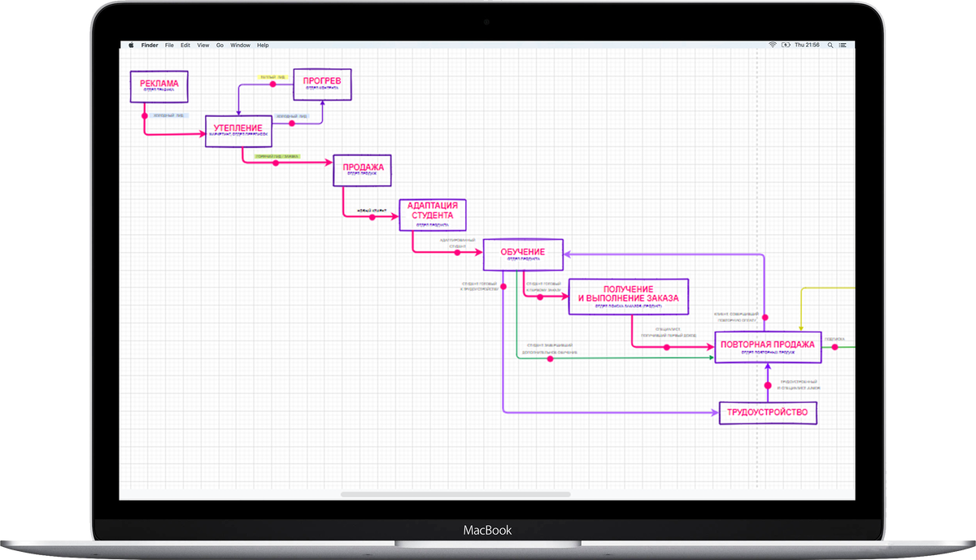Select the ПРОДАЖА block
976x560 pixels.
click(x=362, y=171)
